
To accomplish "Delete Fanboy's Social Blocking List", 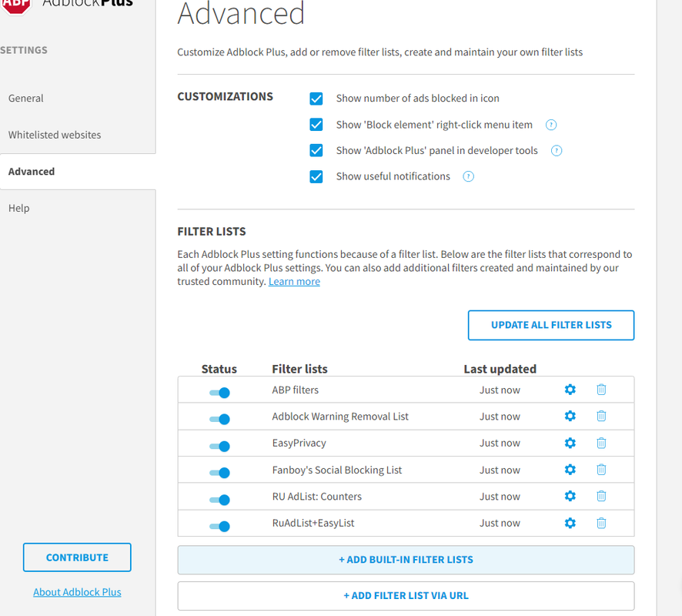I will [x=601, y=470].
